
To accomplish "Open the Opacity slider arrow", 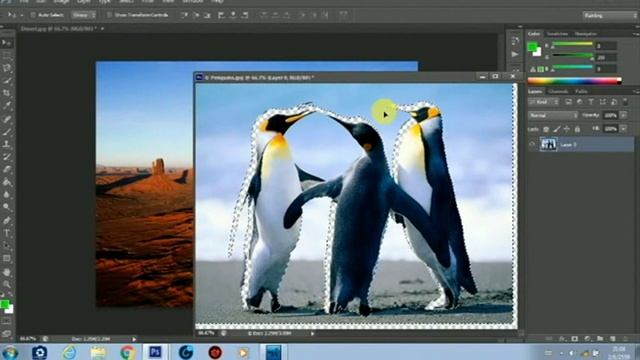I will click(x=623, y=116).
